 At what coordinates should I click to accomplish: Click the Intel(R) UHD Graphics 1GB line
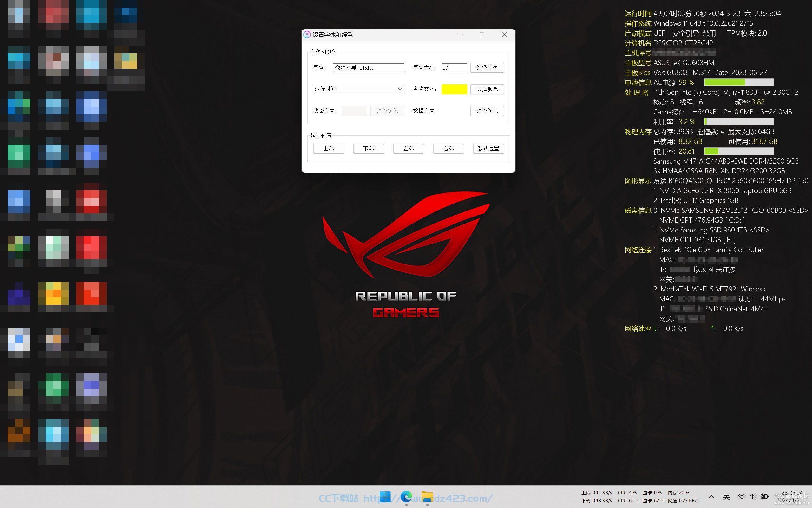click(x=696, y=201)
